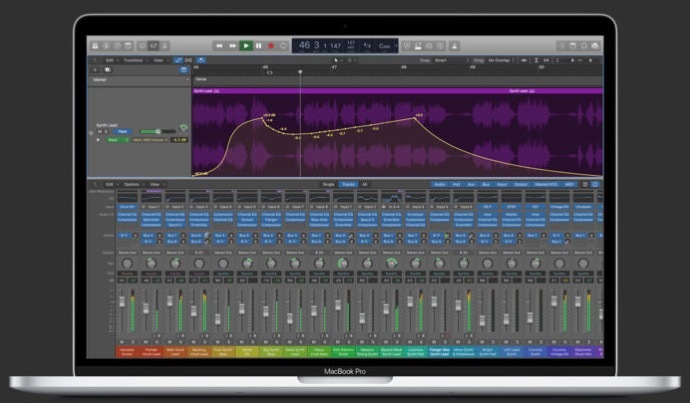Open the List Editors on the right
Screen dimensions: 690x403
pyautogui.click(x=562, y=46)
